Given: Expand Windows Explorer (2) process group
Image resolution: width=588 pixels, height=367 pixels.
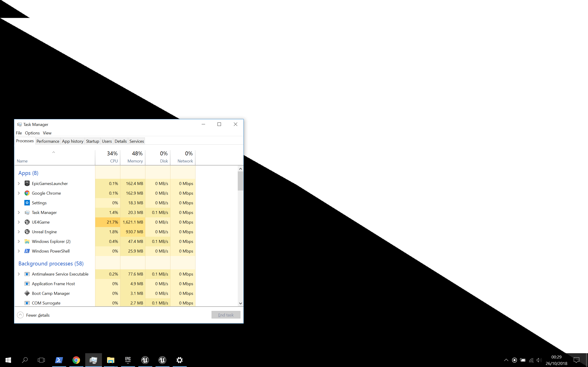Looking at the screenshot, I should (19, 242).
